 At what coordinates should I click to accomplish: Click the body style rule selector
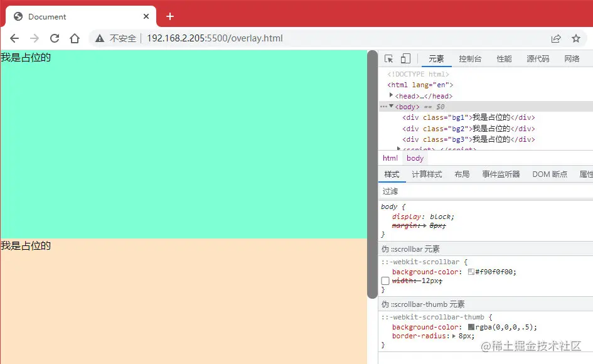tap(389, 207)
